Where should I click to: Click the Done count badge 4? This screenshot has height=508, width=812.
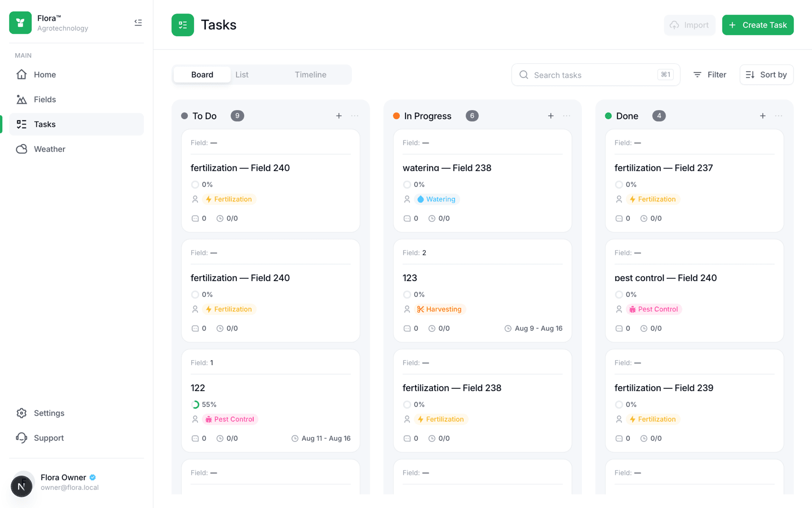(659, 116)
